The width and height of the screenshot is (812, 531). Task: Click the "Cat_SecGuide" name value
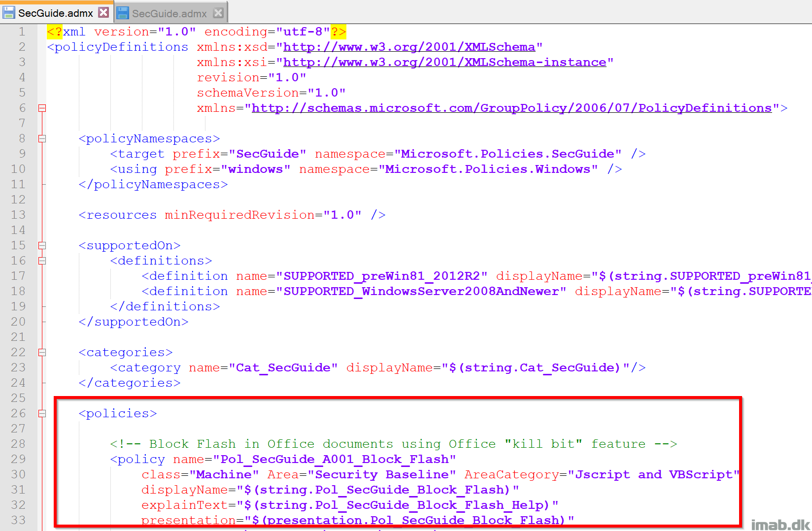tap(283, 367)
